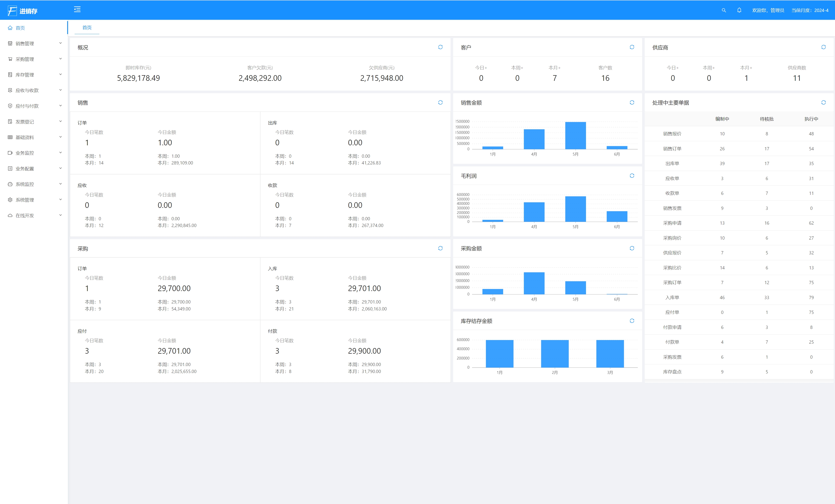This screenshot has width=835, height=504.
Task: Open the search icon in top bar
Action: (x=723, y=10)
